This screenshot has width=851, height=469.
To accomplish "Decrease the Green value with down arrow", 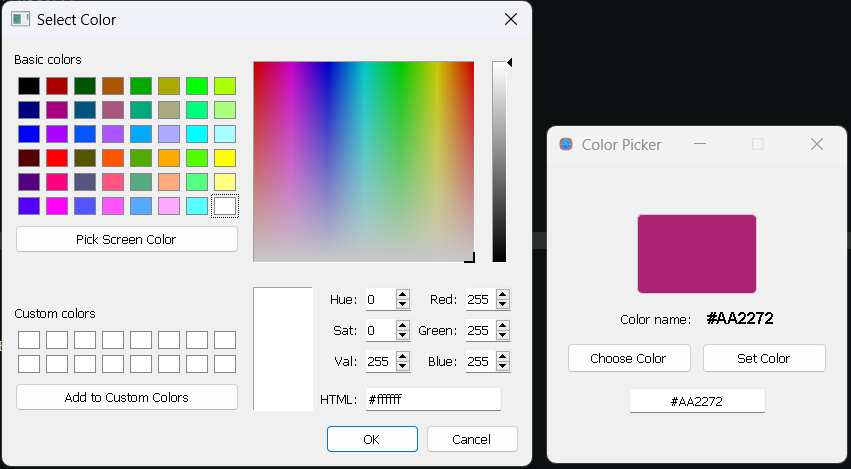I will click(x=503, y=335).
